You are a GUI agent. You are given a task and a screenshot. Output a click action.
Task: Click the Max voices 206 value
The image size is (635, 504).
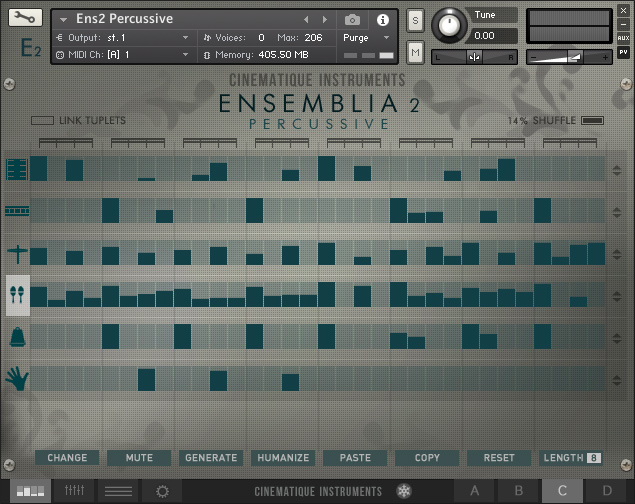click(313, 38)
